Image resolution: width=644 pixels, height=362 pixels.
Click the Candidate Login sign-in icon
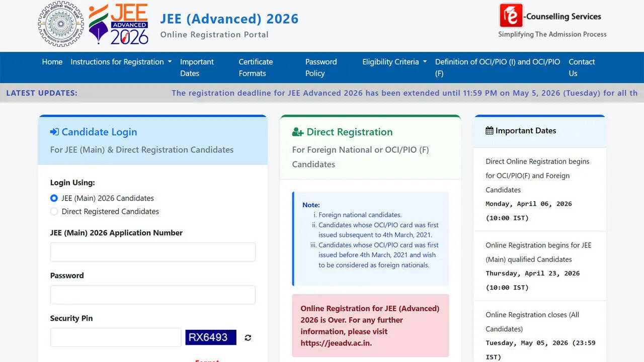click(54, 132)
